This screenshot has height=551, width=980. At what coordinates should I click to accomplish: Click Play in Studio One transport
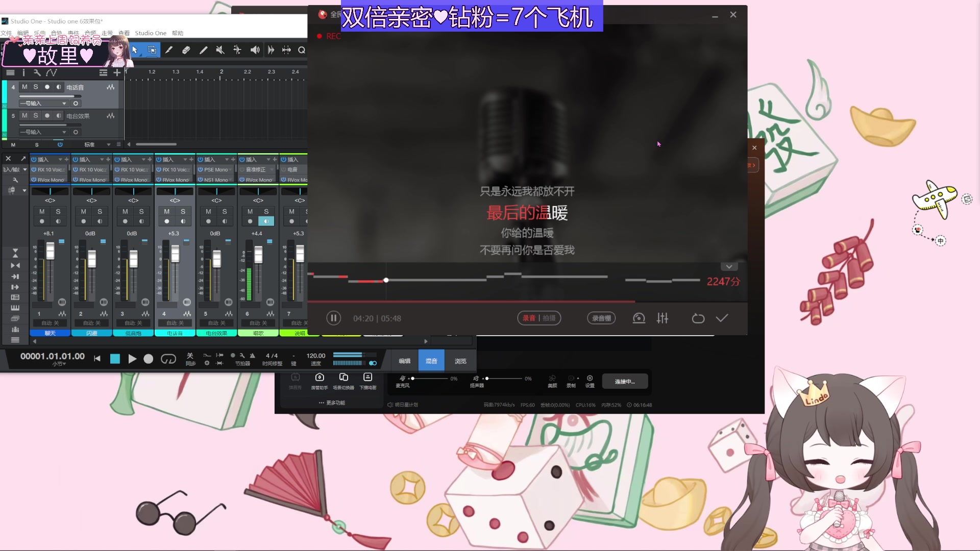[x=132, y=359]
